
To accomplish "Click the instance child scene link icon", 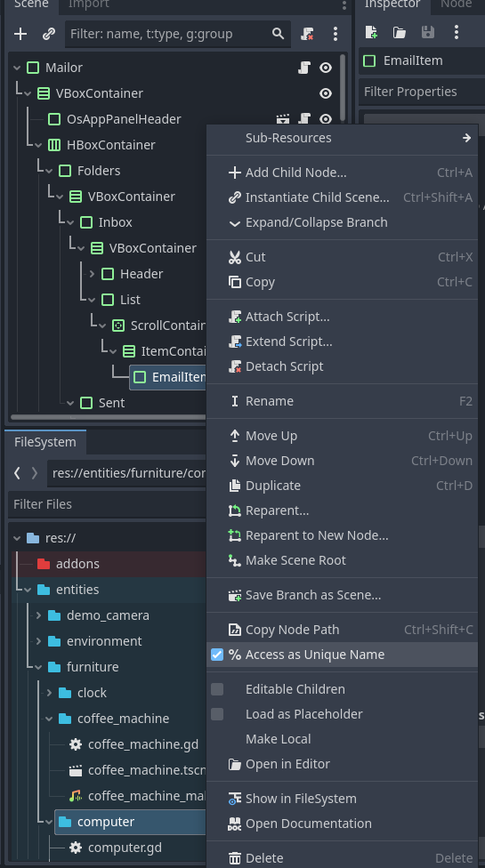I will tap(49, 34).
